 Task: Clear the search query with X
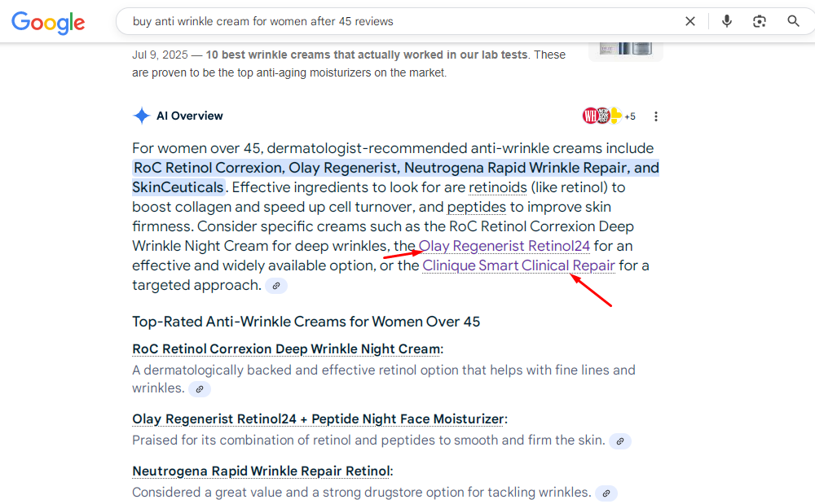689,21
